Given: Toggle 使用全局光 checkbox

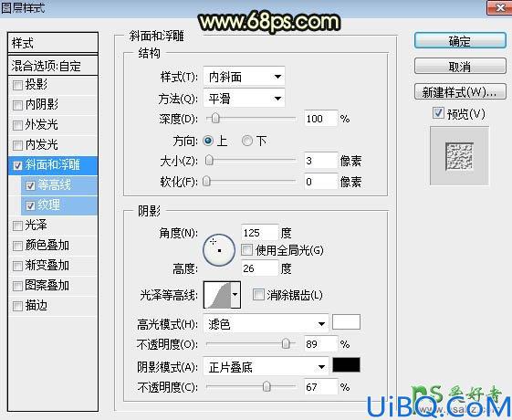Looking at the screenshot, I should tap(246, 250).
